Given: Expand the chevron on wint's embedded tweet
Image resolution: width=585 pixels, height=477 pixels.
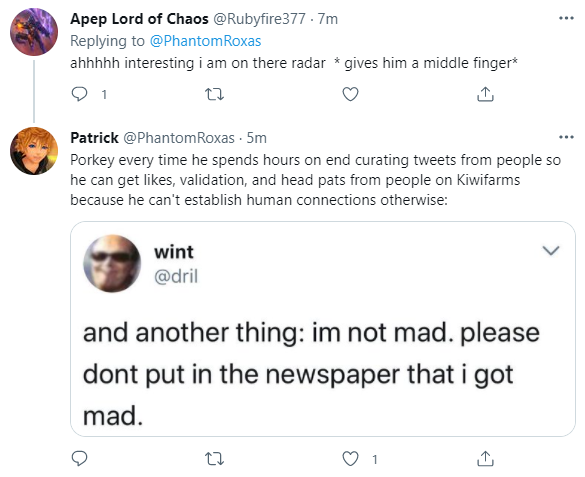Looking at the screenshot, I should [x=551, y=250].
